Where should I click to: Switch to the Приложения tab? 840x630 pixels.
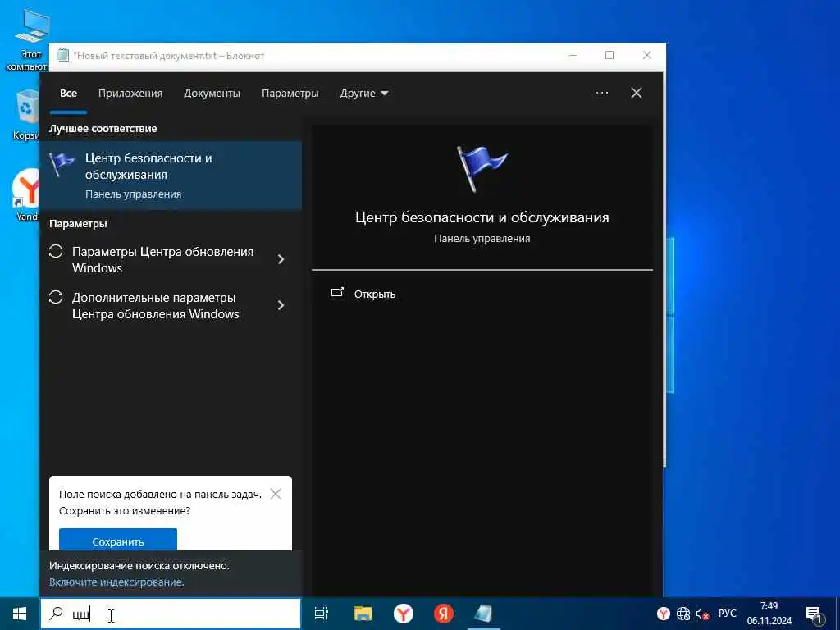(x=130, y=94)
